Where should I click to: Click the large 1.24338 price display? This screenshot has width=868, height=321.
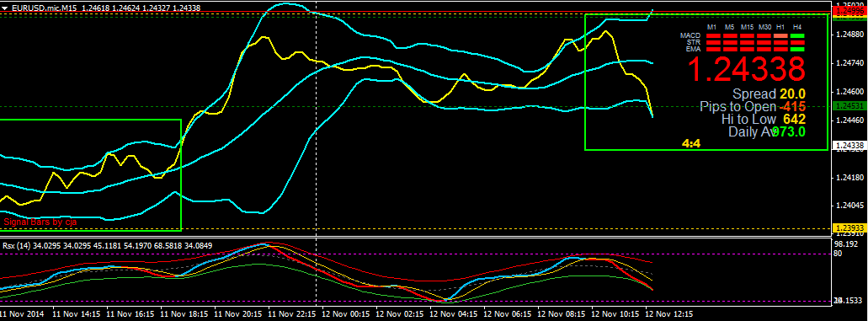point(747,69)
